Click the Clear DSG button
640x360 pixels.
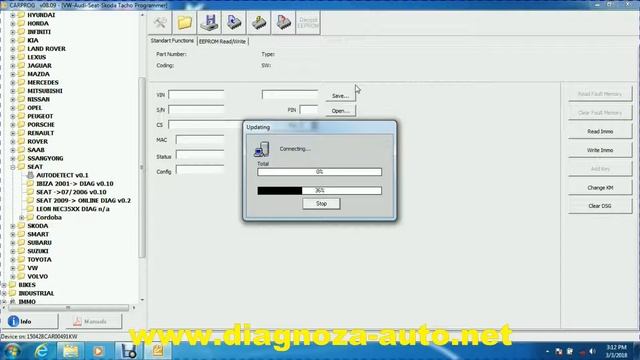pos(600,206)
